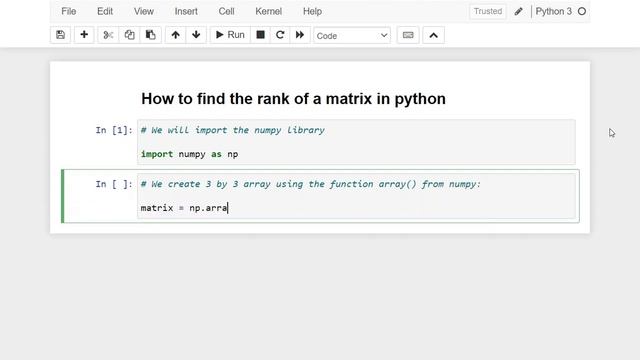Viewport: 640px width, 360px height.
Task: Open the cell type Code dropdown
Action: [352, 36]
